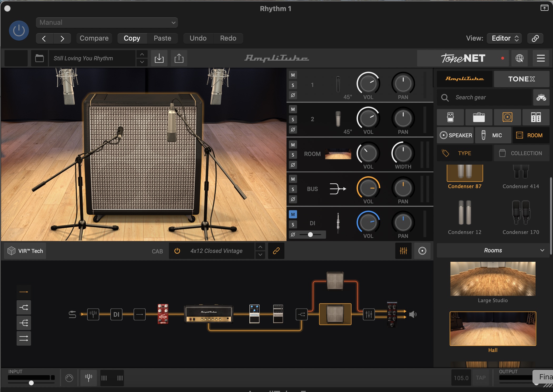Unmute the DI channel
The height and width of the screenshot is (392, 553).
point(293,214)
